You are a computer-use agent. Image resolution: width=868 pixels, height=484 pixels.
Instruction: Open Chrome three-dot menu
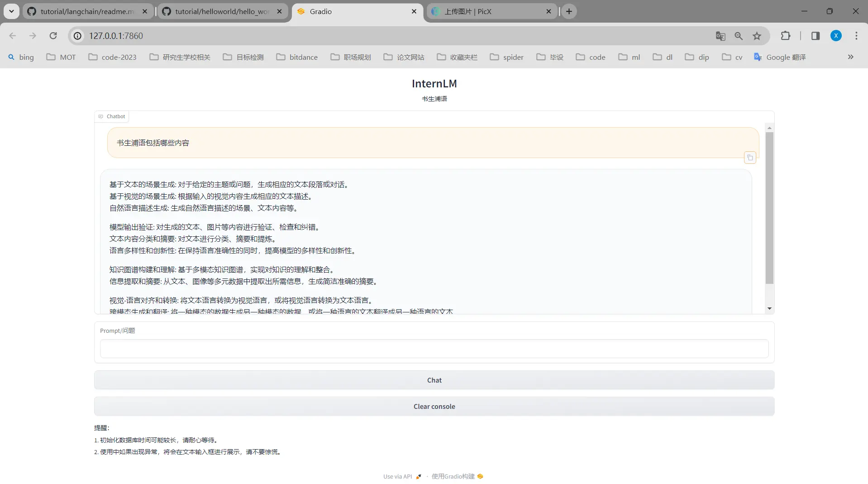[x=856, y=36]
